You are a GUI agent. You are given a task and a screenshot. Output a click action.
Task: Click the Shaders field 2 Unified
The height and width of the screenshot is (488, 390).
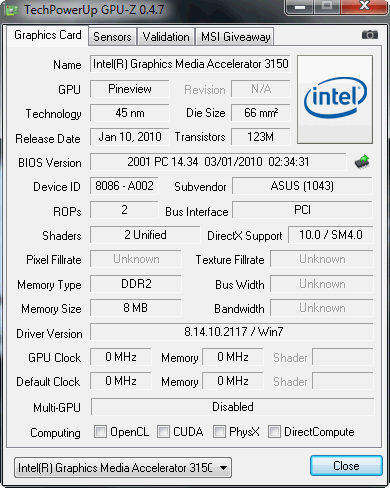pos(145,235)
